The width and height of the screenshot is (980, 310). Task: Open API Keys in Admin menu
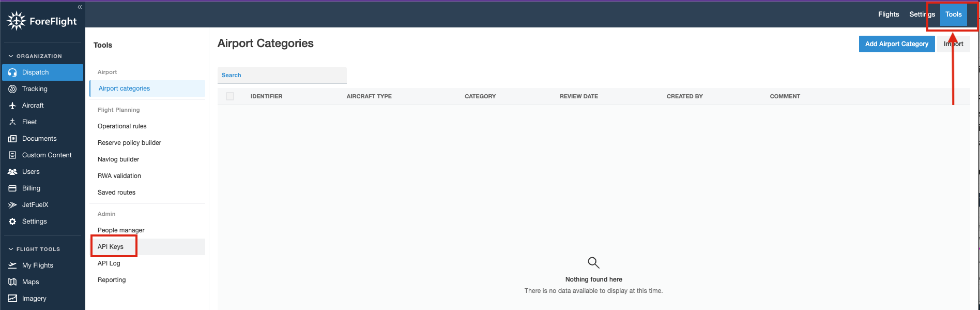pyautogui.click(x=111, y=247)
